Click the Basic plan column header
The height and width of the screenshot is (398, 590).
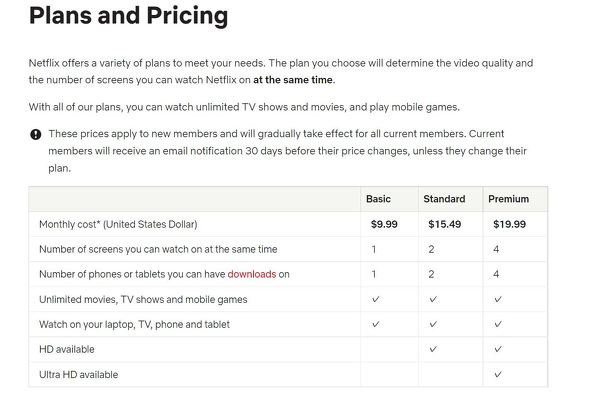click(378, 199)
